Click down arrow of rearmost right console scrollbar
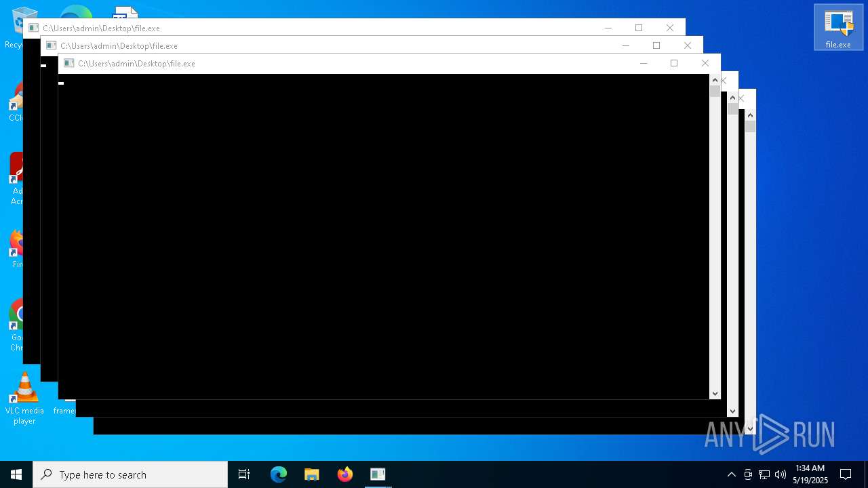This screenshot has height=488, width=868. pos(750,428)
